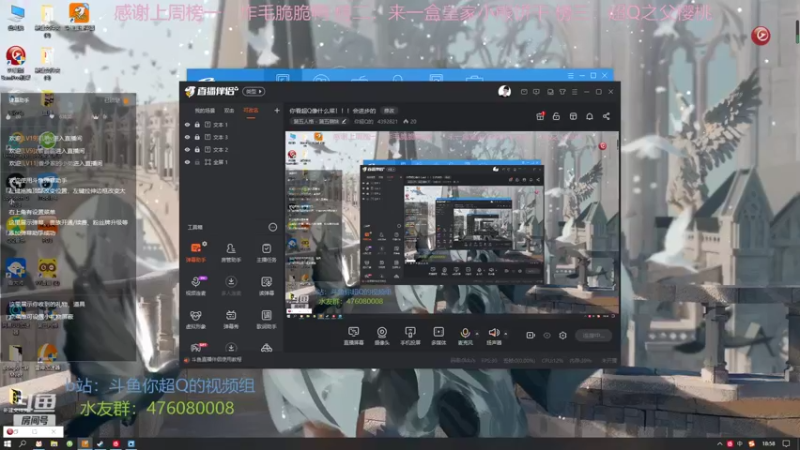This screenshot has width=800, height=450.
Task: Open 房管助手 room manager tool
Action: click(x=231, y=253)
